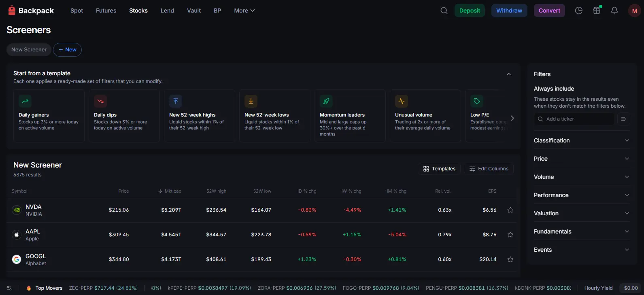Open FOGO-PERP in the ticker bar
The height and width of the screenshot is (295, 644).
coord(381,288)
